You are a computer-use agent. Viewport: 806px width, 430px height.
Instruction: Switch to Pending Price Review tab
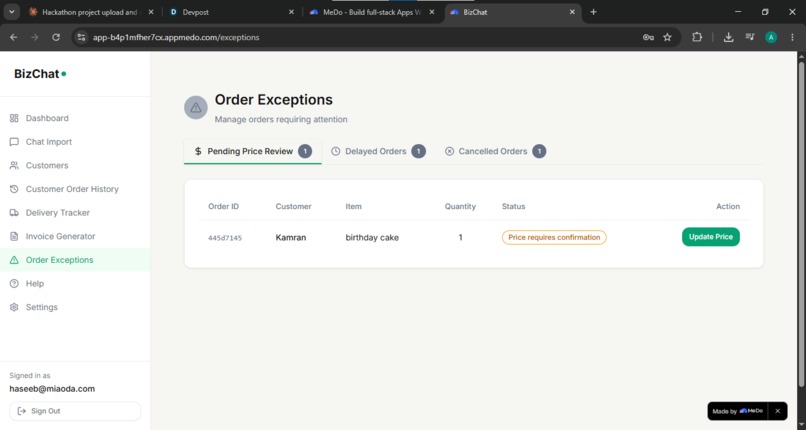252,152
